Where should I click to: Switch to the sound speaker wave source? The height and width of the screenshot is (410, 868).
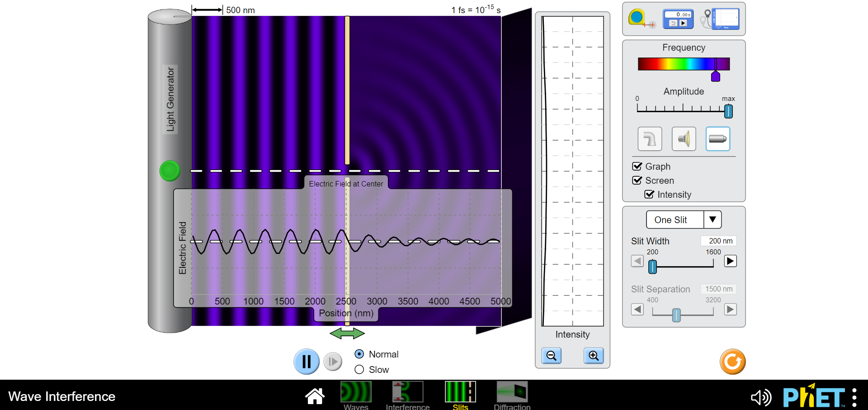pyautogui.click(x=684, y=139)
